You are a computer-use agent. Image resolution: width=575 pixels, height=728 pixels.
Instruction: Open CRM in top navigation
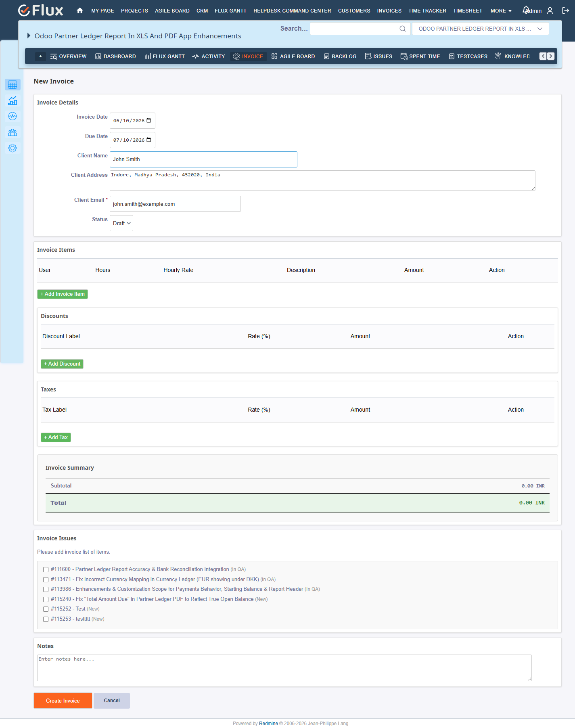[x=202, y=11]
